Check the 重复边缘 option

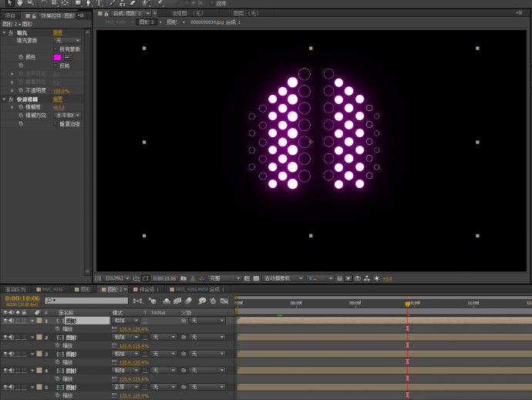56,123
